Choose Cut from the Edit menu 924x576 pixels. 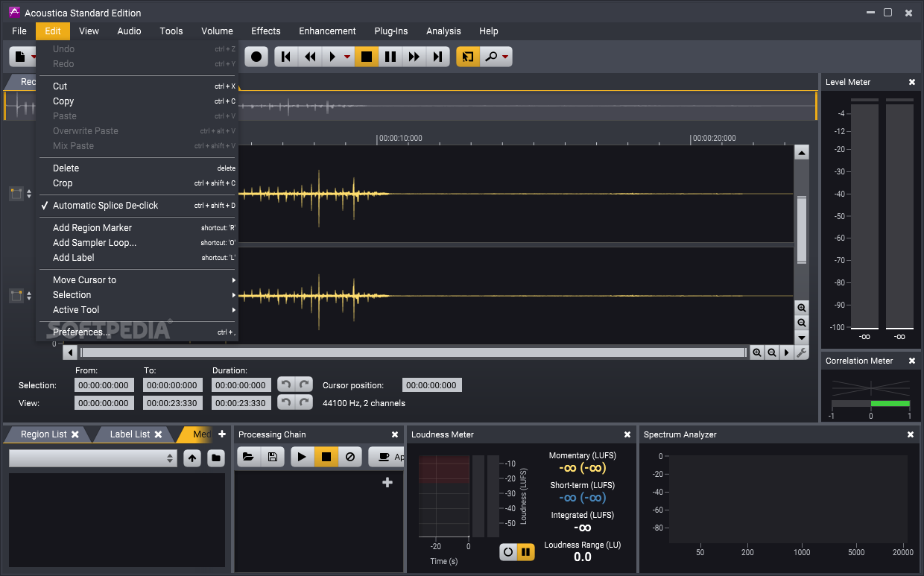point(137,86)
